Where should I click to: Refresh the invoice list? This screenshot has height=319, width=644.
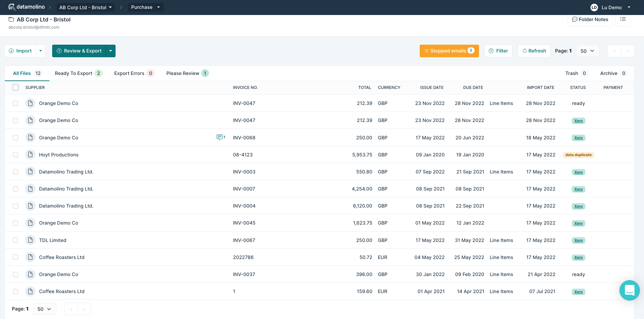pos(534,51)
